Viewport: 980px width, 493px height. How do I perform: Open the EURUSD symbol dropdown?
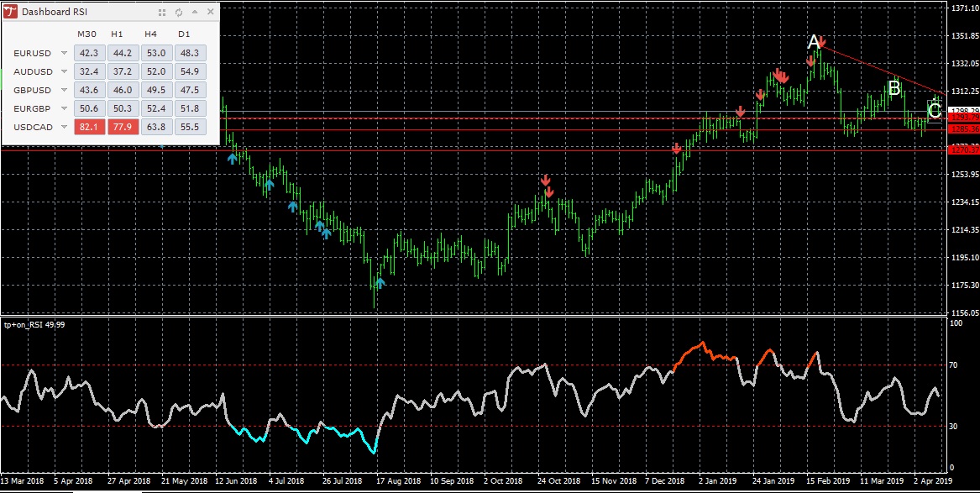[65, 53]
